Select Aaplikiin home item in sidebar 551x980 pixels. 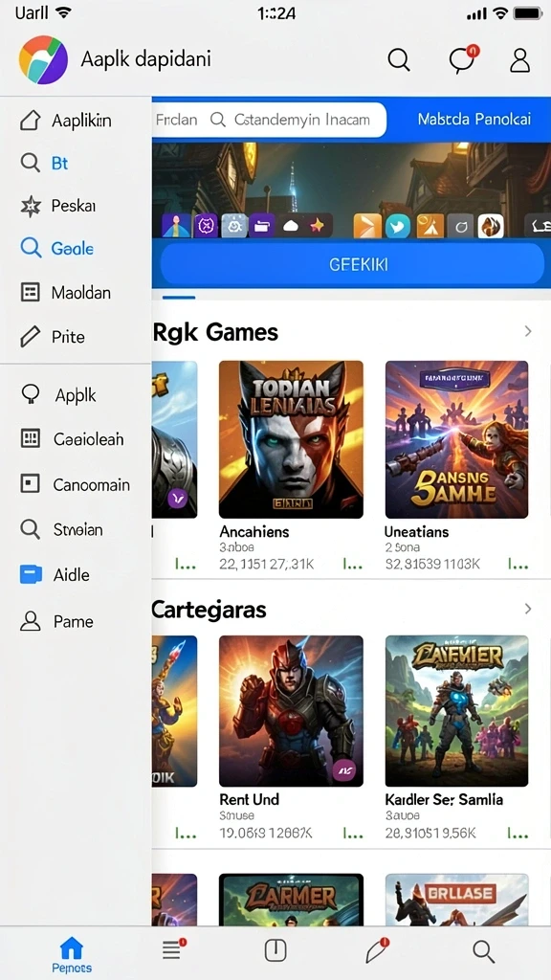(x=76, y=120)
